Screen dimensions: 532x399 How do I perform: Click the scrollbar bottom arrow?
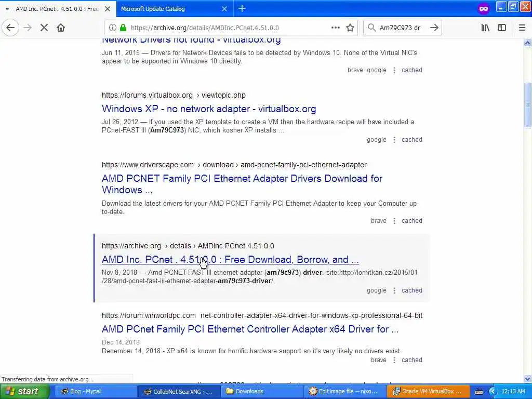[x=527, y=379]
